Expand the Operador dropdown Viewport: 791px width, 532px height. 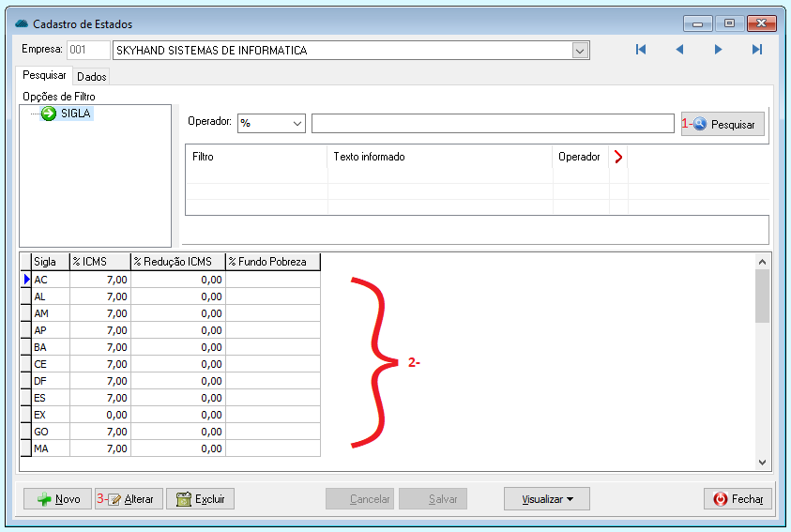coord(297,124)
